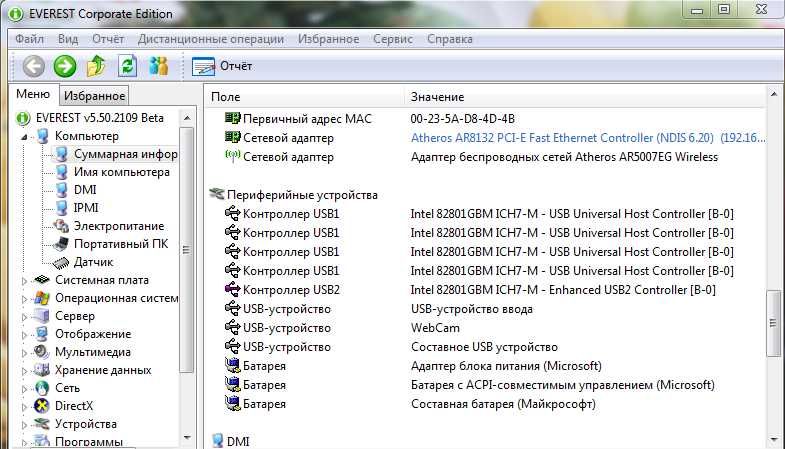
Task: Open the Файл menu
Action: [x=29, y=39]
